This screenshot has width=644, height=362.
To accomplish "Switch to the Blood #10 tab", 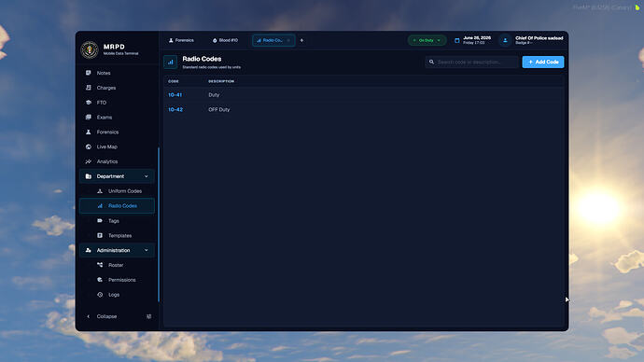I will [225, 40].
